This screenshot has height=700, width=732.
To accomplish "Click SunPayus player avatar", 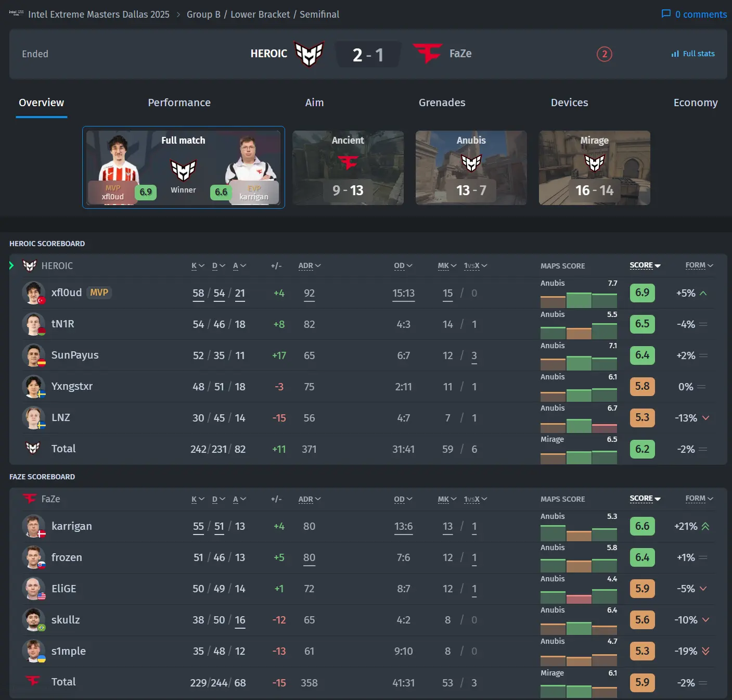I will (x=33, y=355).
